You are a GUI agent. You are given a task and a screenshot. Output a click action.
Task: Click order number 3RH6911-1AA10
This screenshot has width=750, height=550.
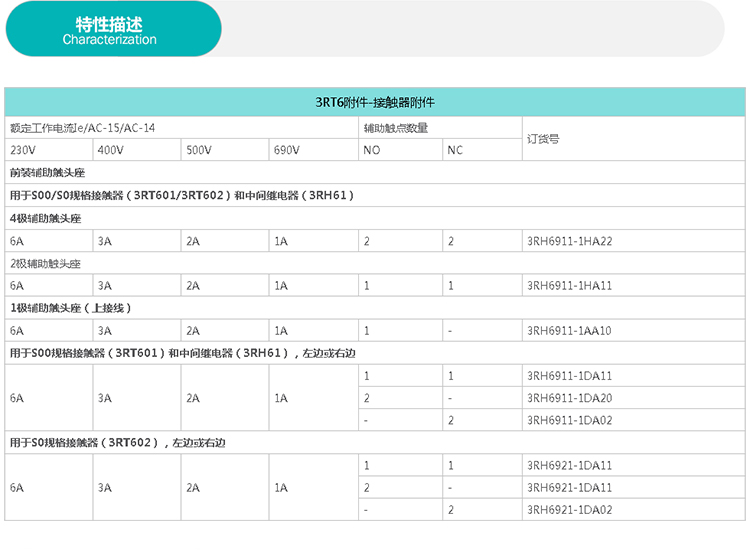pyautogui.click(x=570, y=331)
